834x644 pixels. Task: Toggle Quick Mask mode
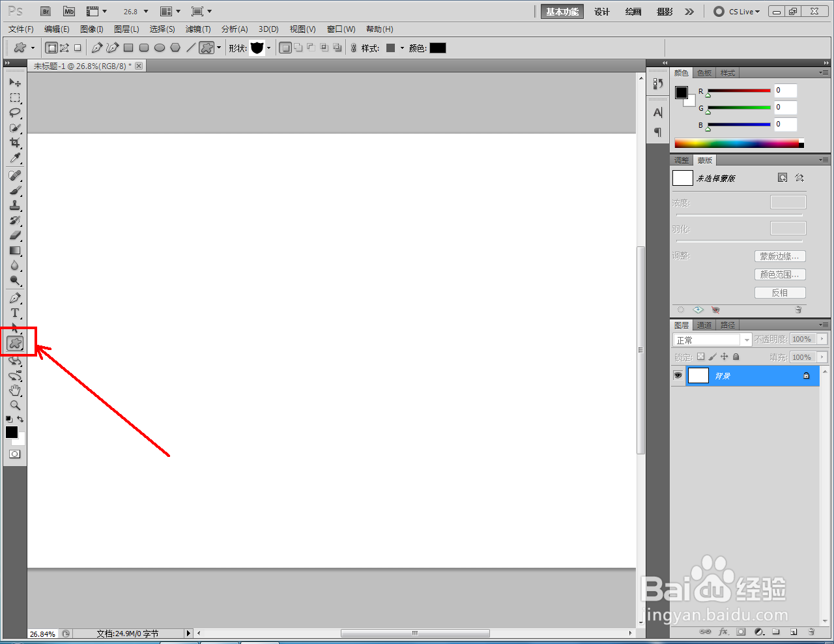click(x=15, y=454)
